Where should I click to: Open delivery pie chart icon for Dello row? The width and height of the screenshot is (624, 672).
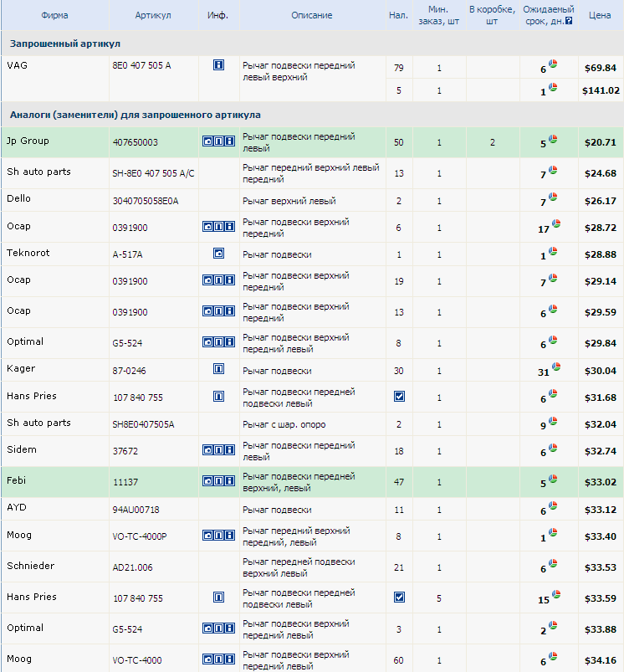pyautogui.click(x=553, y=197)
